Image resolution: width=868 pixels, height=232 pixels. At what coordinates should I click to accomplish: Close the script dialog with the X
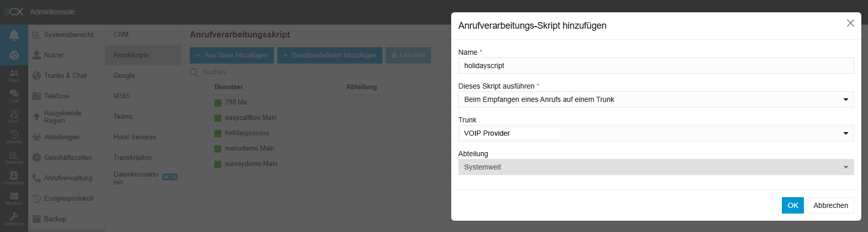850,23
